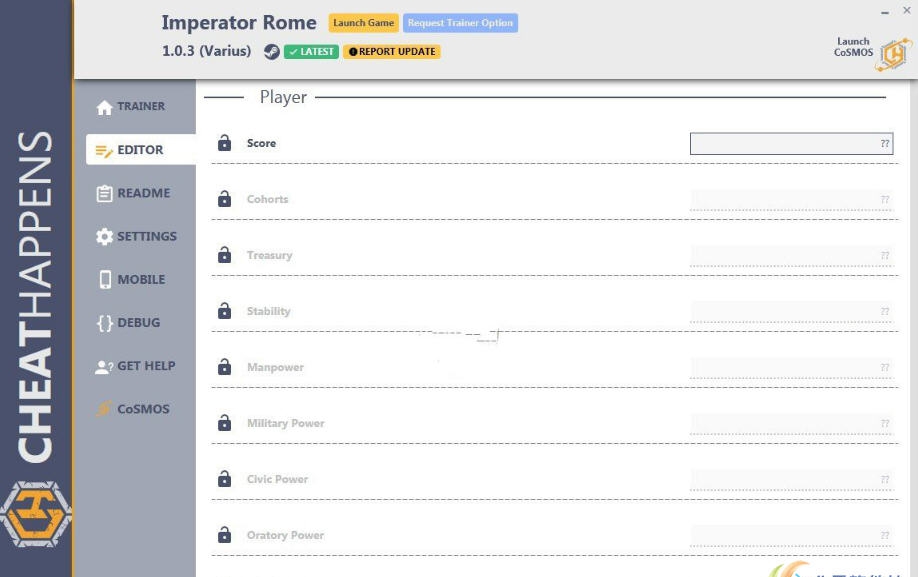
Task: Click the Steam platform icon
Action: [271, 51]
